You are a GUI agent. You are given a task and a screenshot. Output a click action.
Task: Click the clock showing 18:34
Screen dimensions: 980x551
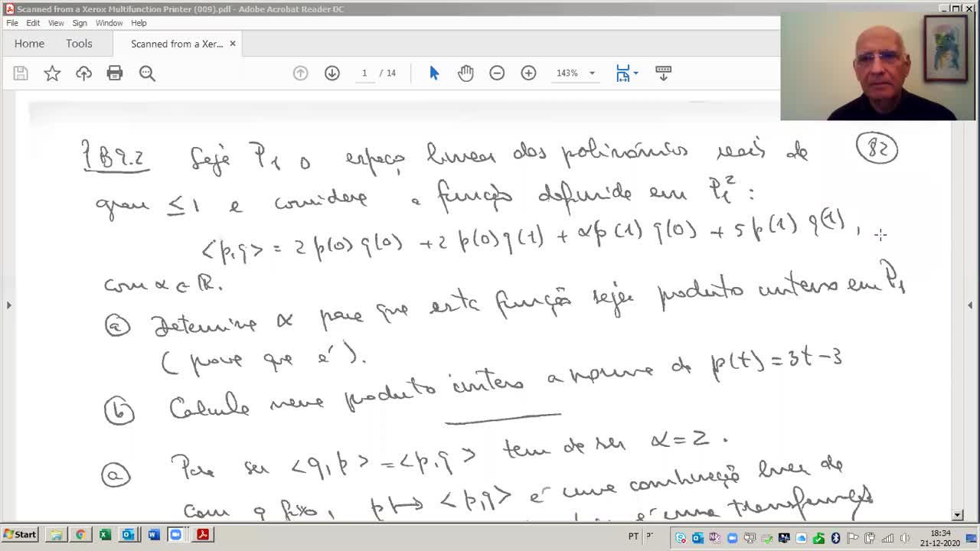pyautogui.click(x=940, y=533)
